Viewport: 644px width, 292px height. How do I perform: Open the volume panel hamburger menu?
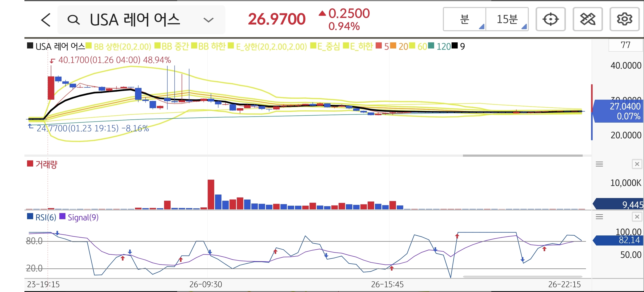click(599, 164)
